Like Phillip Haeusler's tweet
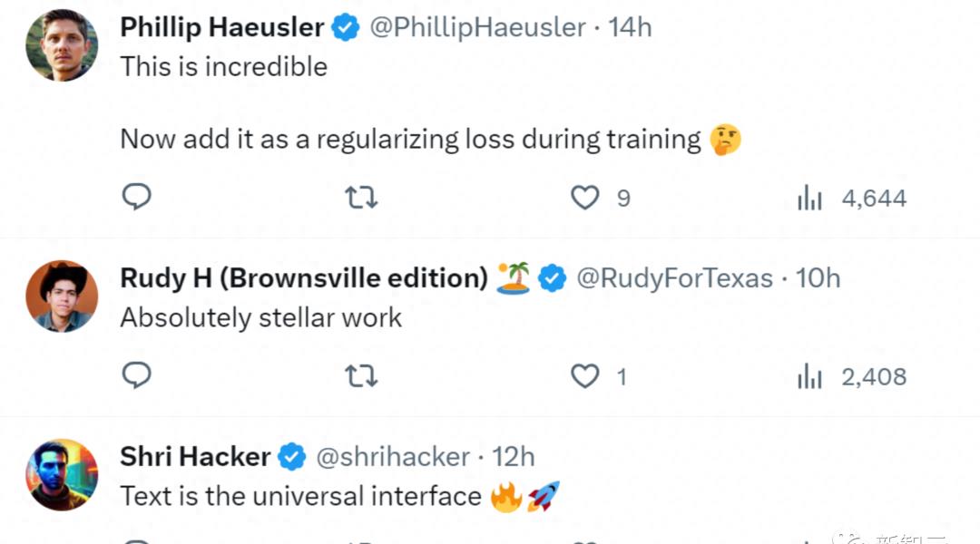Screen dimensions: 980x544 [585, 197]
